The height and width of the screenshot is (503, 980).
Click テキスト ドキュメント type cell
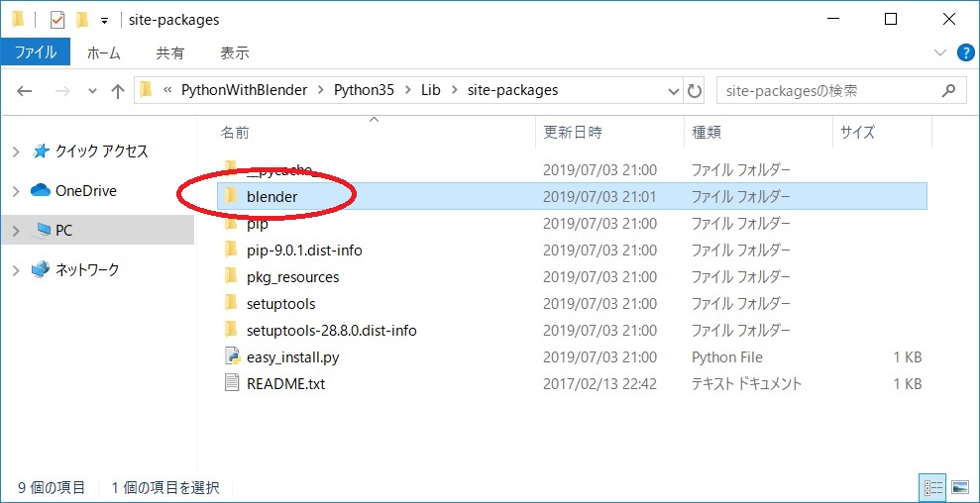click(746, 383)
